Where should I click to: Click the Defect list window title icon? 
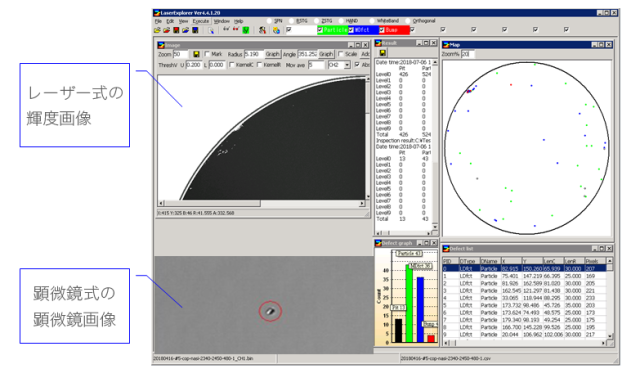coord(446,249)
